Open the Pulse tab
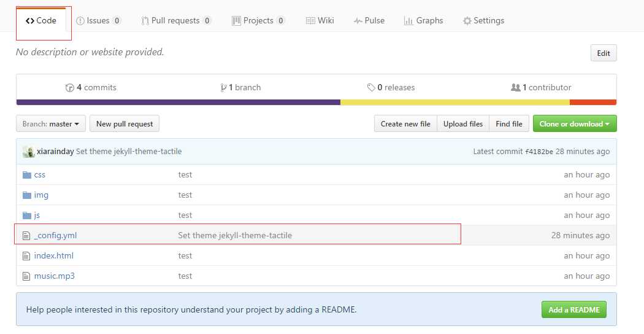644x334 pixels. tap(369, 20)
